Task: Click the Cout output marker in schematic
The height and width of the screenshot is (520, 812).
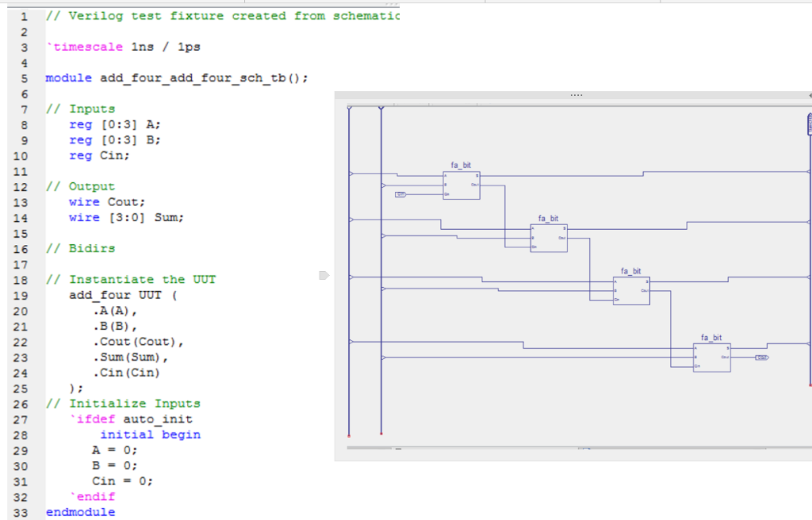Action: pos(762,358)
